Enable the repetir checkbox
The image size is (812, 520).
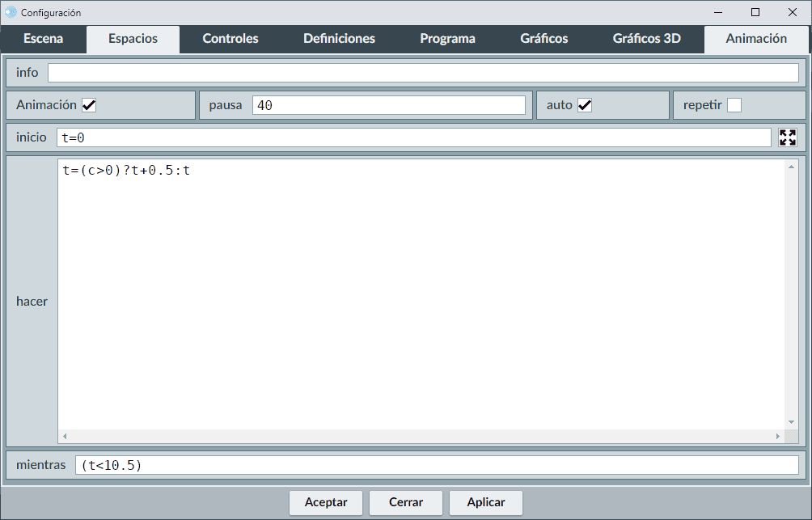(x=734, y=105)
